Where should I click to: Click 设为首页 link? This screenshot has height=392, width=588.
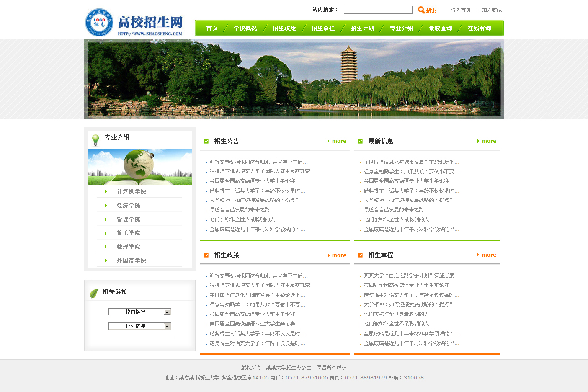(x=461, y=10)
